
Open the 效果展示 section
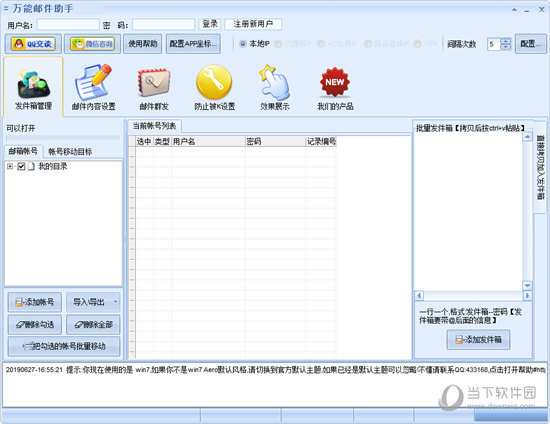[x=275, y=88]
